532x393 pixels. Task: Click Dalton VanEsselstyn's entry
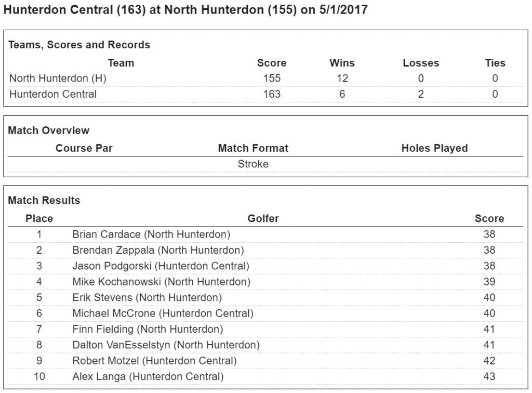tap(166, 345)
